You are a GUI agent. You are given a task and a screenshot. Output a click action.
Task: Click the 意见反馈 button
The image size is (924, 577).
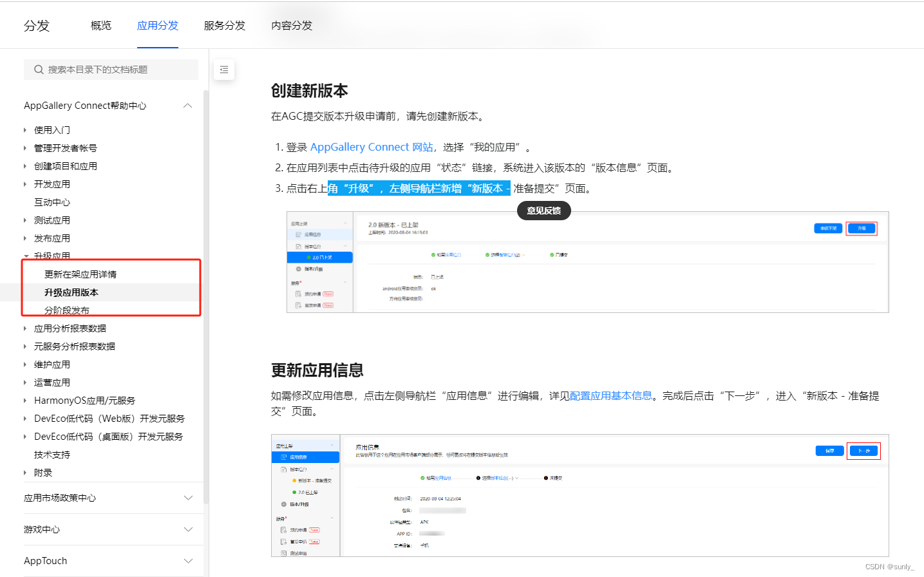[544, 211]
